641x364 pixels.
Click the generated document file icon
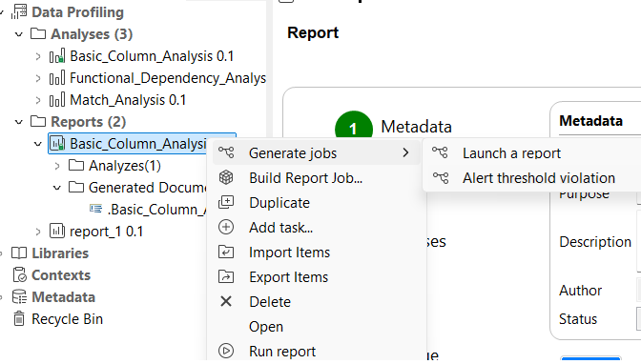96,209
